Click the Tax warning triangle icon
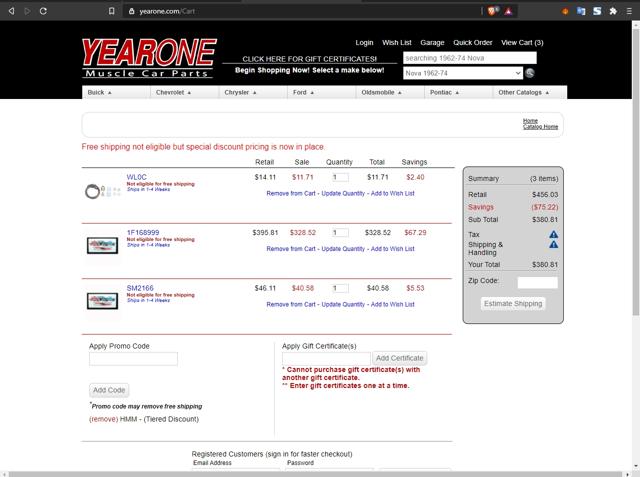Image resolution: width=640 pixels, height=477 pixels. point(553,234)
